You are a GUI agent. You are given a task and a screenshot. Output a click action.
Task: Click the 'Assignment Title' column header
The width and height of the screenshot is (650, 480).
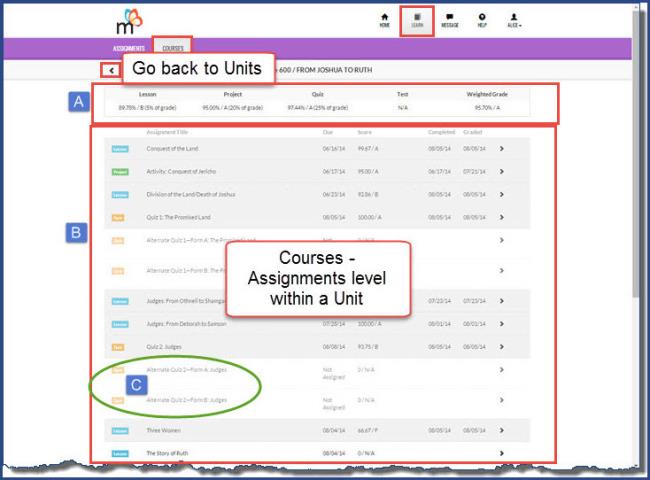tap(167, 132)
